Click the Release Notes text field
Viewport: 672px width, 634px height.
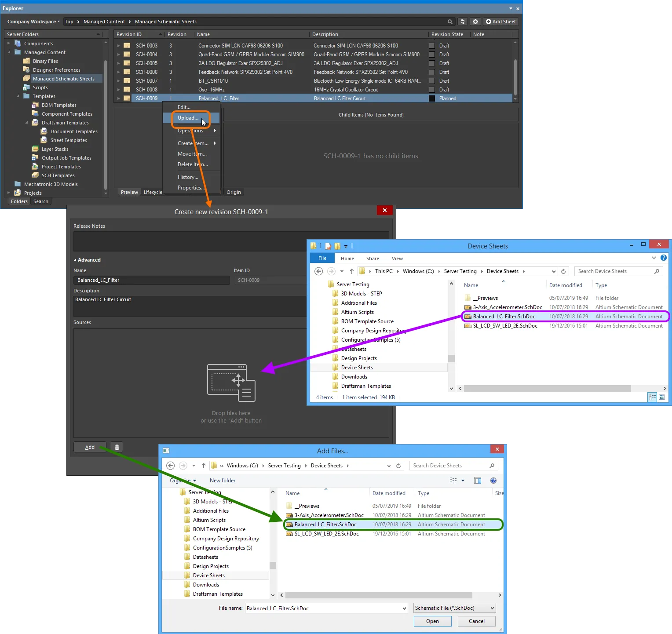pyautogui.click(x=231, y=241)
